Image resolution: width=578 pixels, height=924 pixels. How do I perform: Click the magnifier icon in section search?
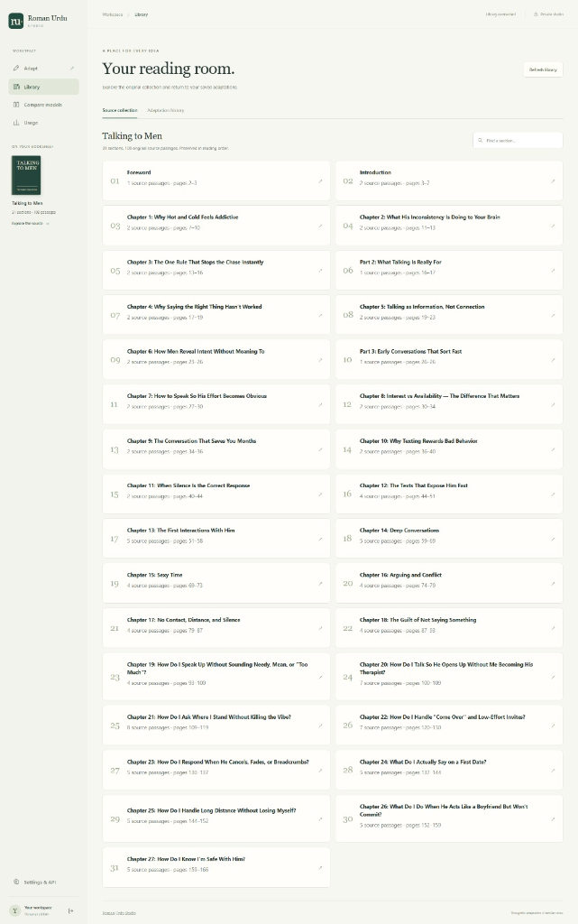coord(481,140)
